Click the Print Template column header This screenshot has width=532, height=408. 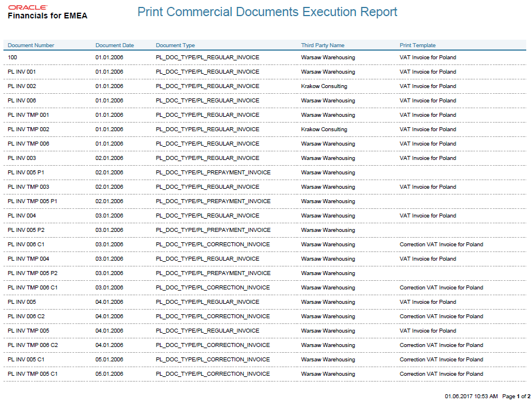[418, 45]
